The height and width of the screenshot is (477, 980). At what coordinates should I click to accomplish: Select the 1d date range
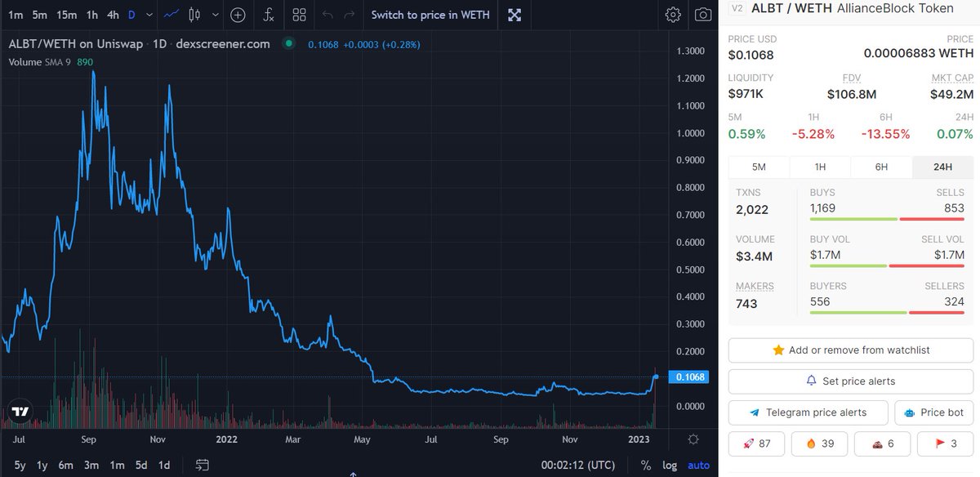pyautogui.click(x=164, y=465)
